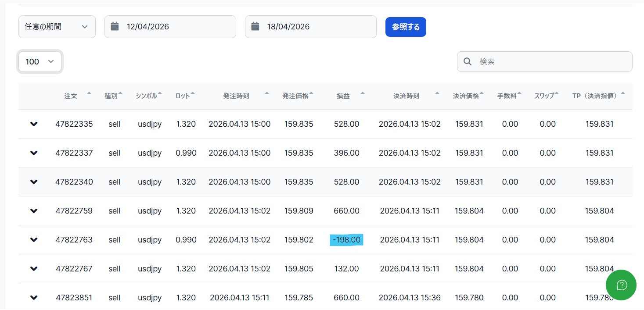
Task: Open the end date field 18/04/2026
Action: tap(311, 27)
